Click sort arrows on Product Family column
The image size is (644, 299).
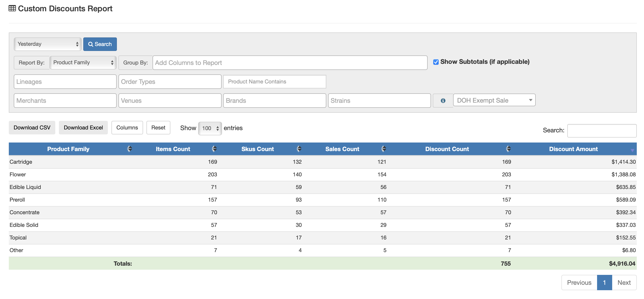[129, 149]
